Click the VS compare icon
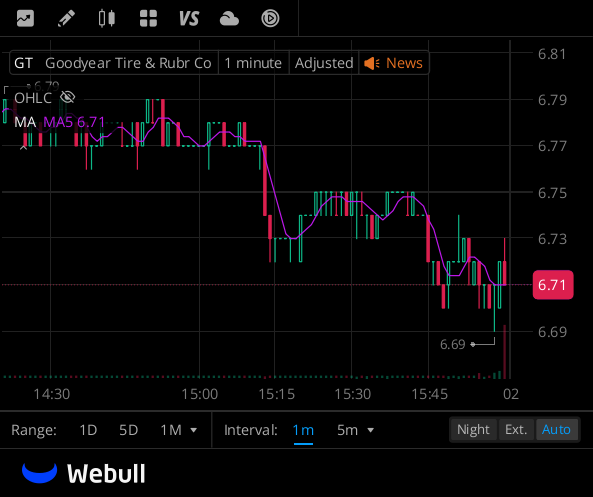This screenshot has width=593, height=497. [189, 18]
